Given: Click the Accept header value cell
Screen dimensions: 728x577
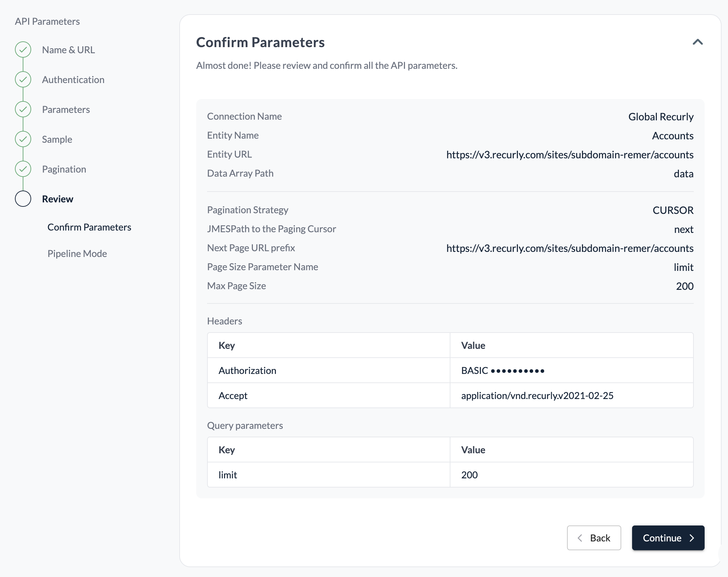Looking at the screenshot, I should pos(537,396).
